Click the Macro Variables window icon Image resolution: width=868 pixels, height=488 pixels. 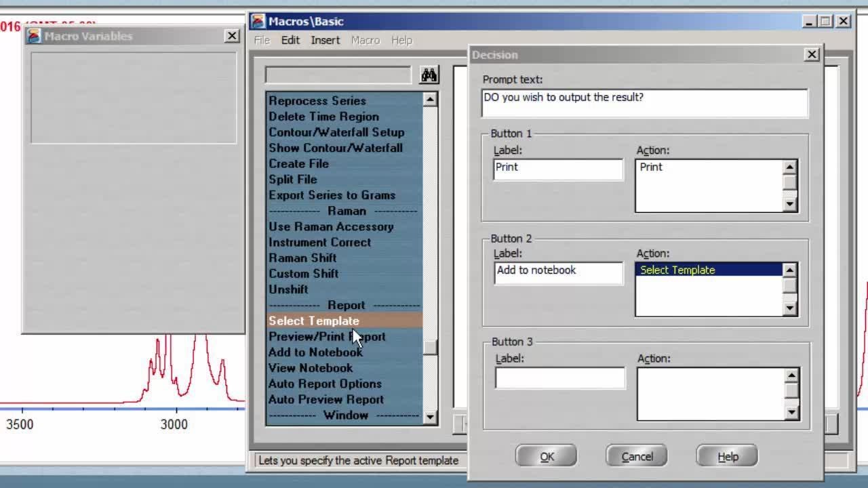click(34, 36)
